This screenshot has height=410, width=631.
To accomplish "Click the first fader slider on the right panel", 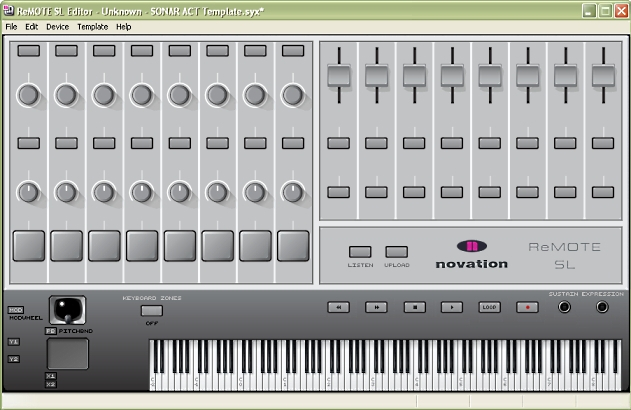I will click(x=339, y=76).
